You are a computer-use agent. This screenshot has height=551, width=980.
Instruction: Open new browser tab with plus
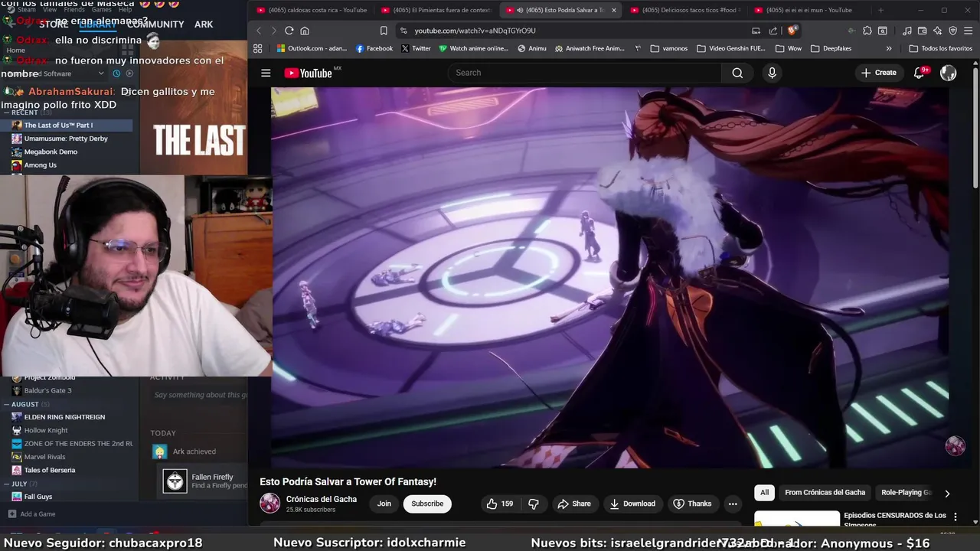coord(880,10)
